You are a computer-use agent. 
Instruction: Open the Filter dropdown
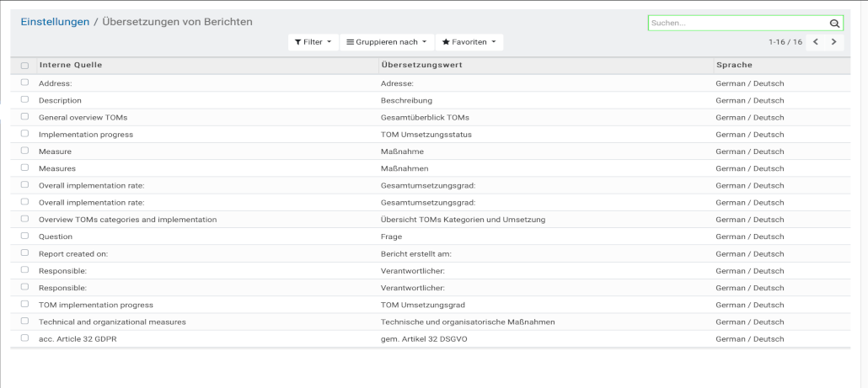point(312,42)
